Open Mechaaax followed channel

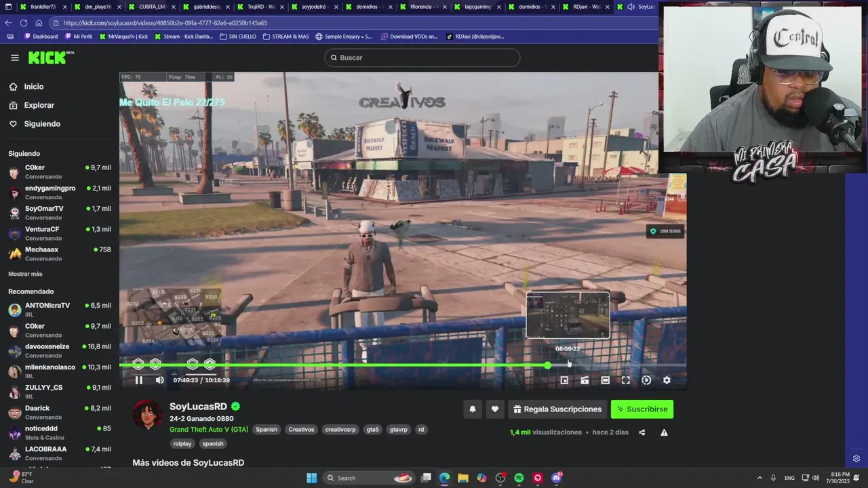point(60,253)
